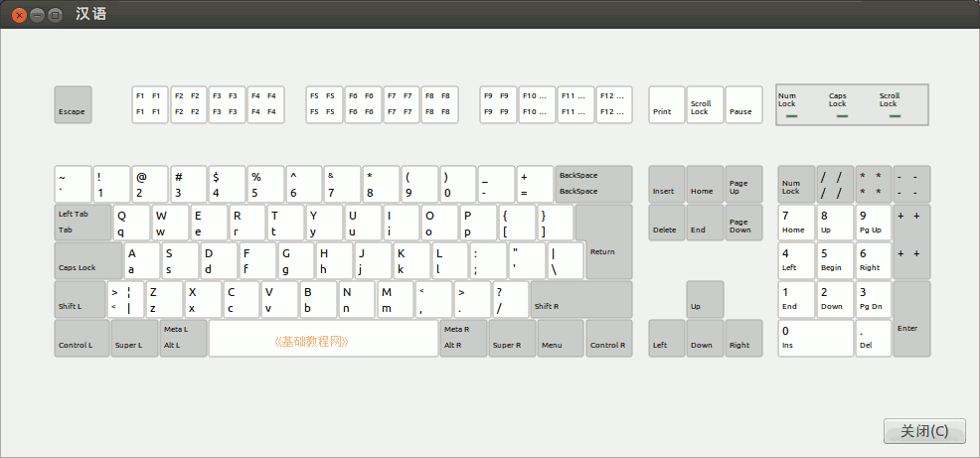The width and height of the screenshot is (980, 458).
Task: Click the keypad Enter key
Action: pyautogui.click(x=911, y=319)
